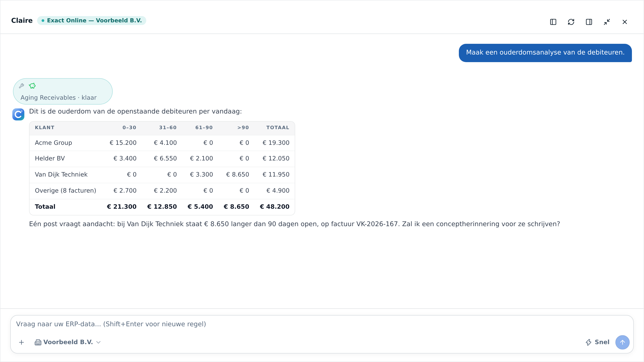Click Overige's total € 4.900
644x362 pixels.
(278, 191)
